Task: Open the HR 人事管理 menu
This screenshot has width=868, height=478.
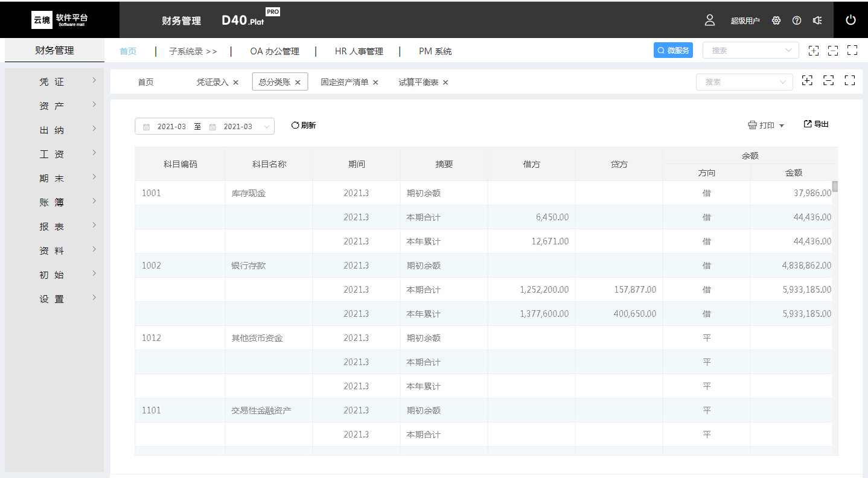Action: tap(359, 51)
